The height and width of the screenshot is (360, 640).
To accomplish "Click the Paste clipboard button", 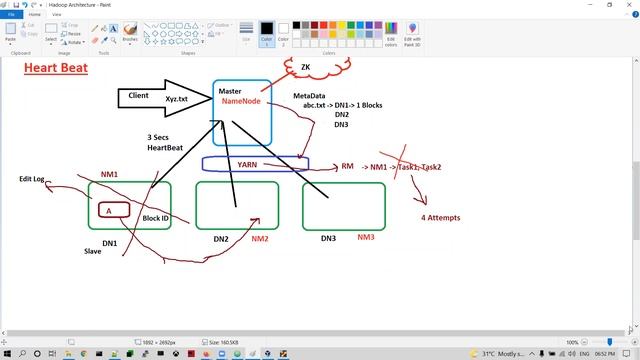I will pyautogui.click(x=11, y=31).
